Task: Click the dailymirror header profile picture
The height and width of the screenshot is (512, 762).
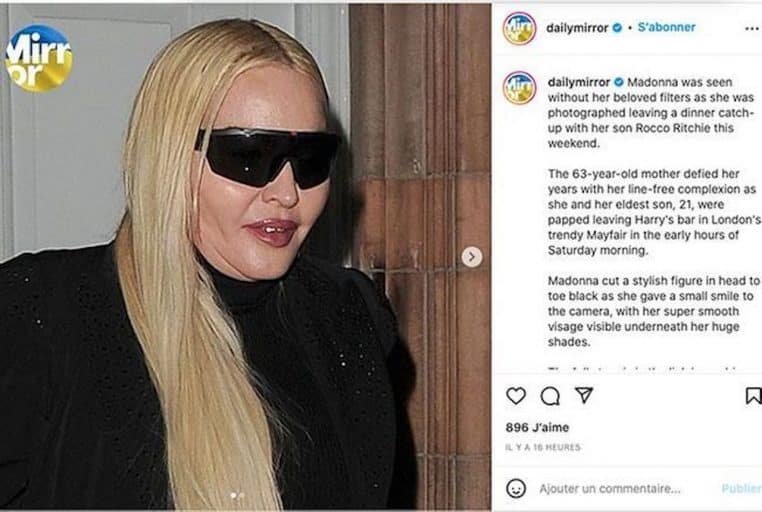Action: 520,29
